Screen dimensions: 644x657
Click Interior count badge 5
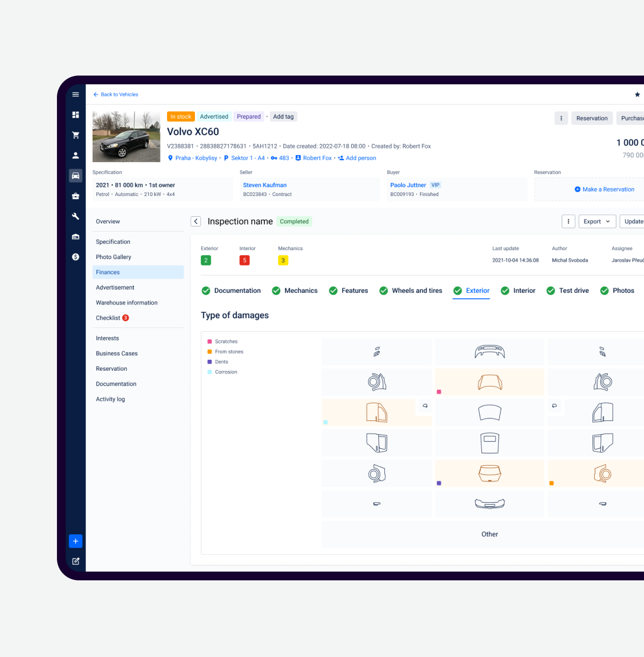click(x=245, y=261)
